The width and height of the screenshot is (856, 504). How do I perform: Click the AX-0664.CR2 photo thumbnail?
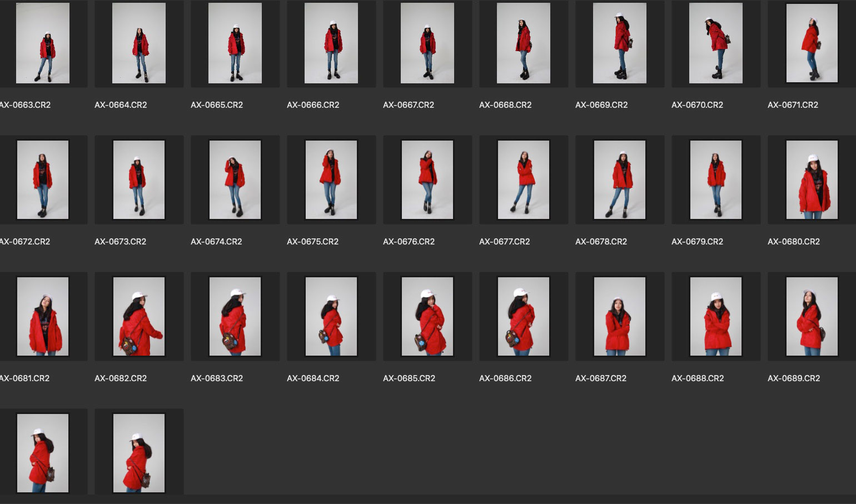point(139,43)
